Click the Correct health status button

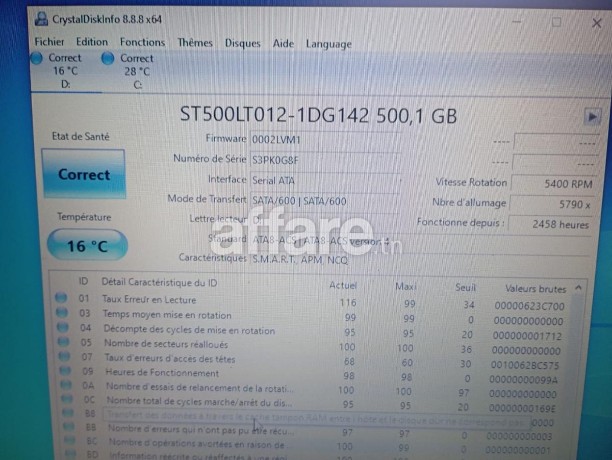[84, 175]
